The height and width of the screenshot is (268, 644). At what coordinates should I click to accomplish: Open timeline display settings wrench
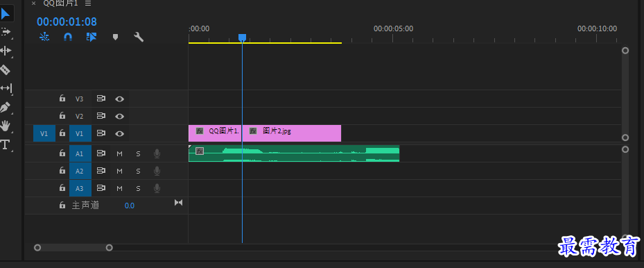pyautogui.click(x=139, y=37)
